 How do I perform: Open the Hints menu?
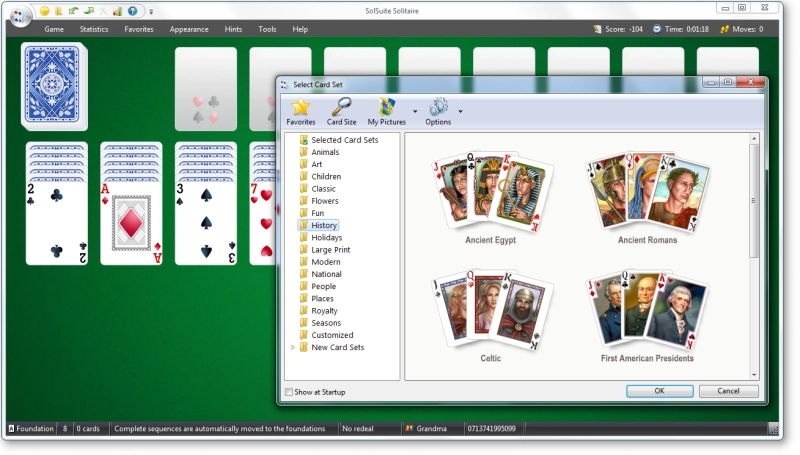(x=233, y=29)
